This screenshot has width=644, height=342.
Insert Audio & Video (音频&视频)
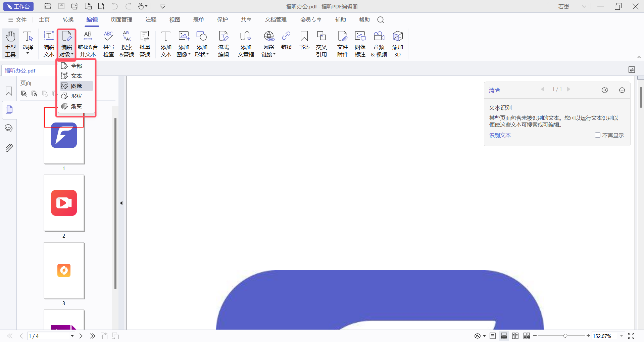click(379, 44)
